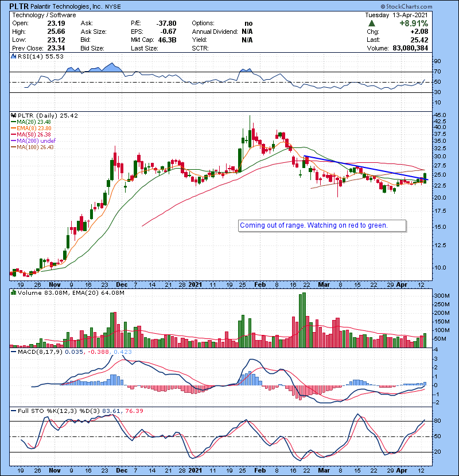The height and width of the screenshot is (476, 459).
Task: Click the Dec label on the price chart date axis
Action: click(x=122, y=285)
